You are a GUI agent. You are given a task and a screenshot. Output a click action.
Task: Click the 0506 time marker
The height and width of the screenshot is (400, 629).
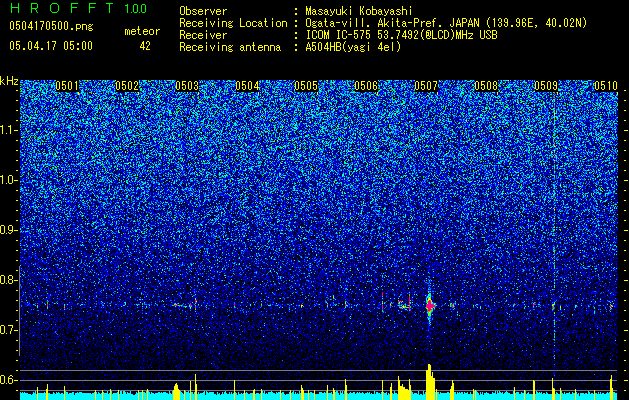click(366, 86)
